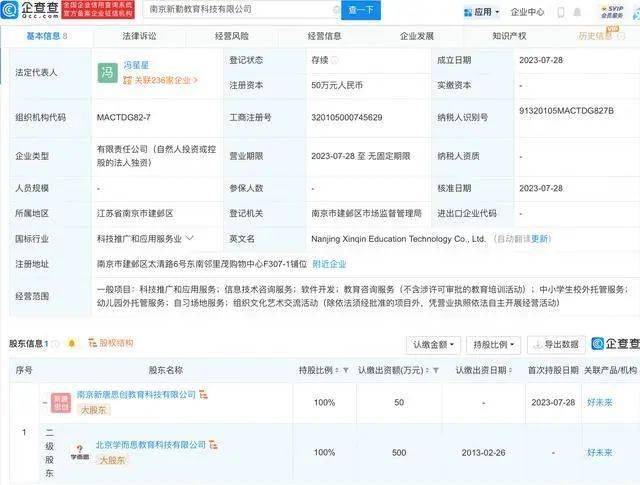Collapse the 南京新唐思创 shareholder row
Screen dimensions: 640x485
(x=45, y=403)
